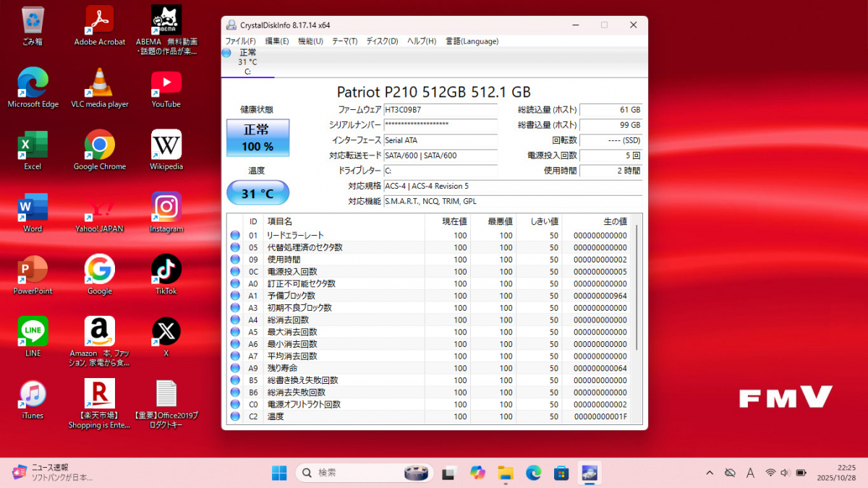Image resolution: width=868 pixels, height=488 pixels.
Task: Expand the hidden system tray icons chevron
Action: pyautogui.click(x=708, y=473)
